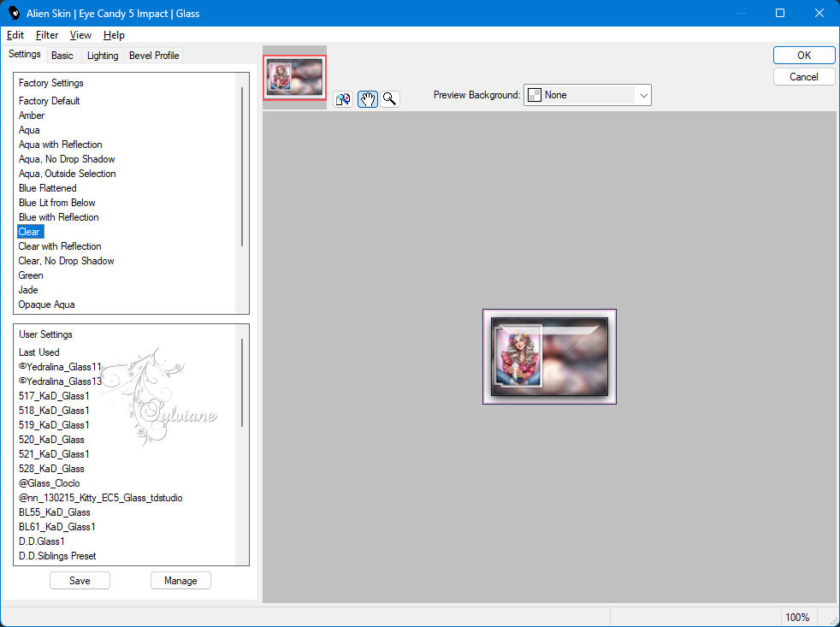Open the Preview Background dropdown

(587, 95)
